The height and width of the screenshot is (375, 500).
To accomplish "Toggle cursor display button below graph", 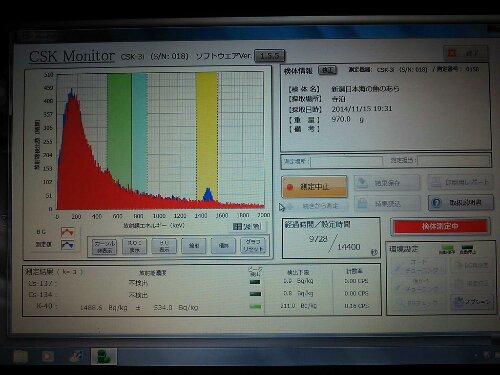I will [104, 247].
